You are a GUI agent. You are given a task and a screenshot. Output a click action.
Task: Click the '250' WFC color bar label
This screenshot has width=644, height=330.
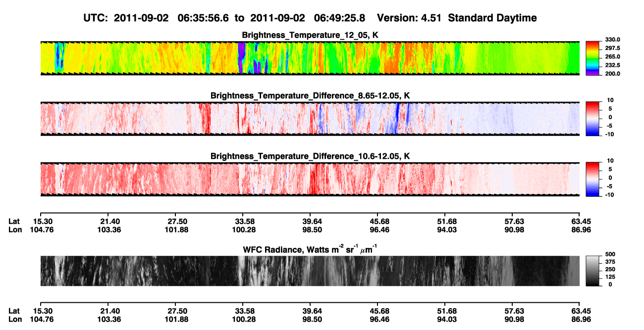tap(610, 270)
